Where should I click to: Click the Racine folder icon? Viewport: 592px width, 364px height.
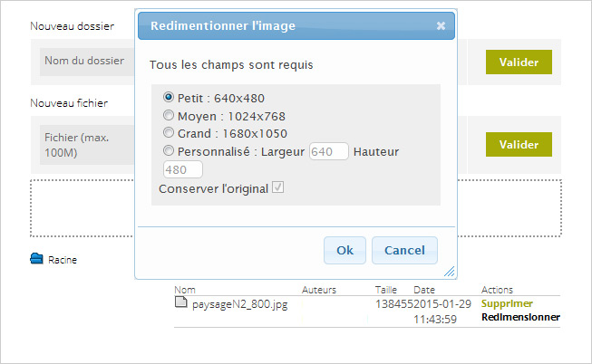click(x=36, y=259)
